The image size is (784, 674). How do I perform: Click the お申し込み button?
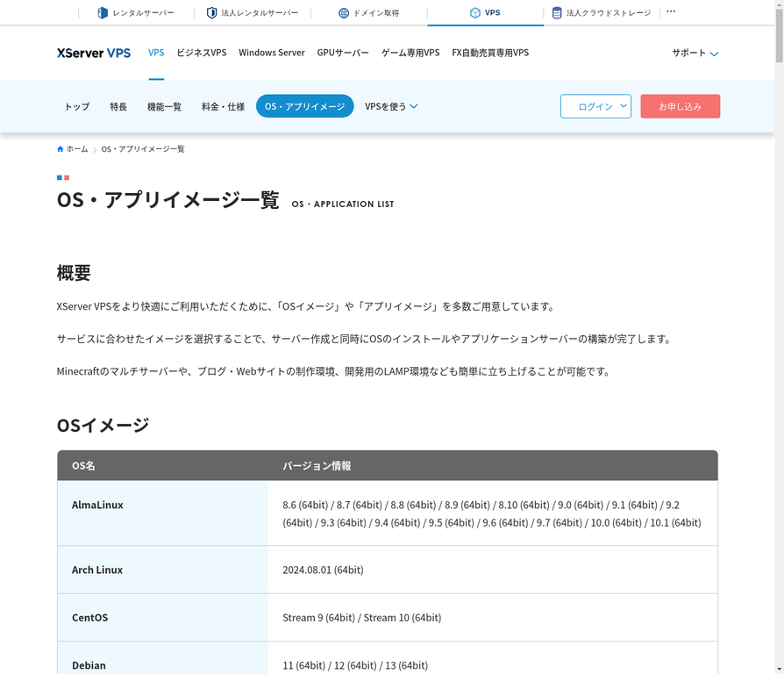click(680, 105)
